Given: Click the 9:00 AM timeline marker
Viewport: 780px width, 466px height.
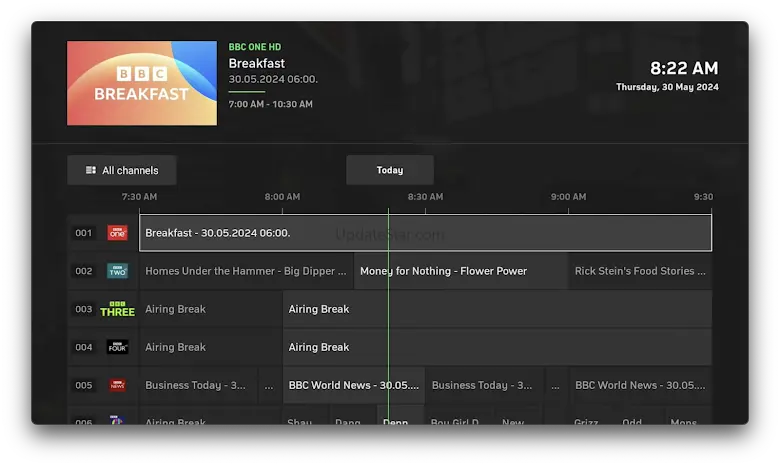Looking at the screenshot, I should [568, 197].
